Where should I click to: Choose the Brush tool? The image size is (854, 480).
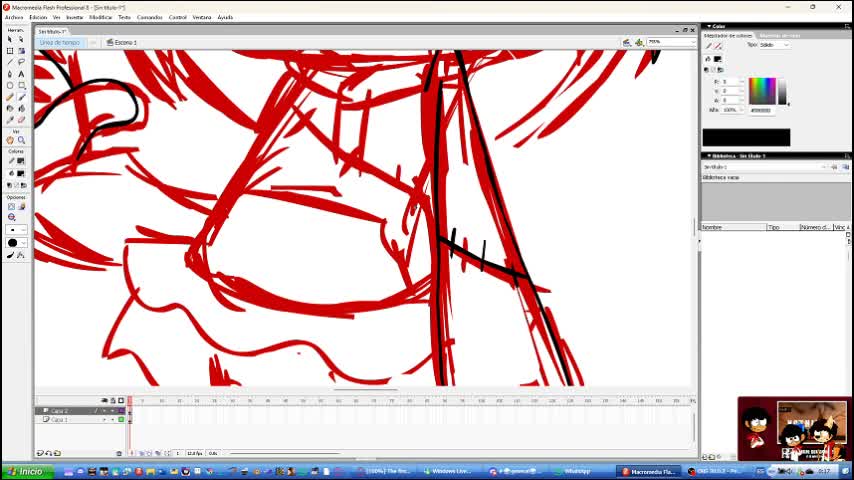point(21,96)
